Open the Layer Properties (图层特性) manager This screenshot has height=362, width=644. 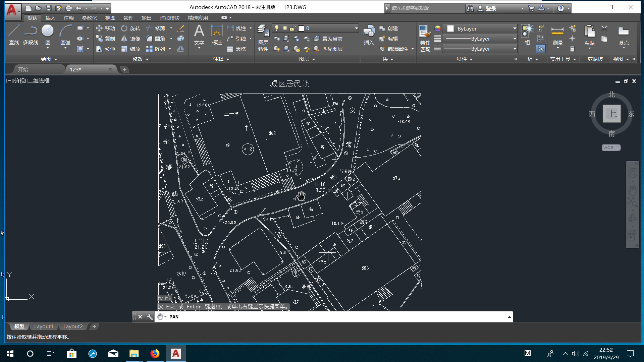coord(264,34)
